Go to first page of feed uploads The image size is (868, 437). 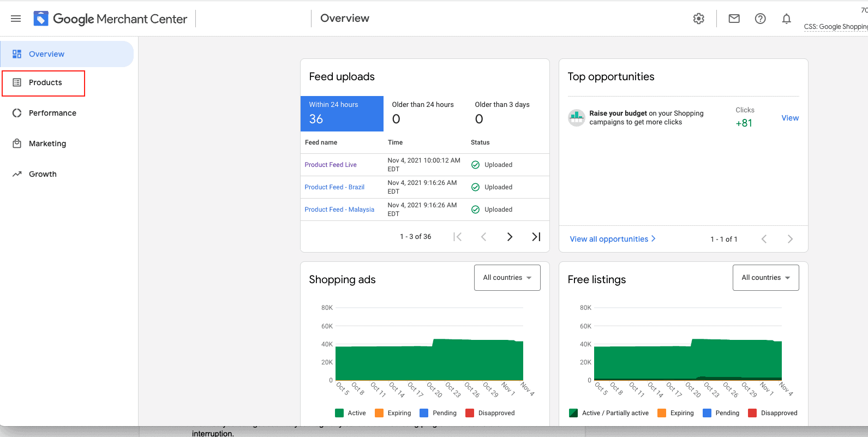458,237
